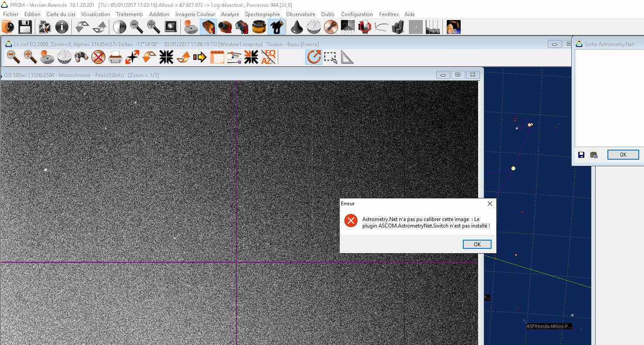Expand the Spectrographie menu
Screen dimensions: 644x345
(x=262, y=14)
